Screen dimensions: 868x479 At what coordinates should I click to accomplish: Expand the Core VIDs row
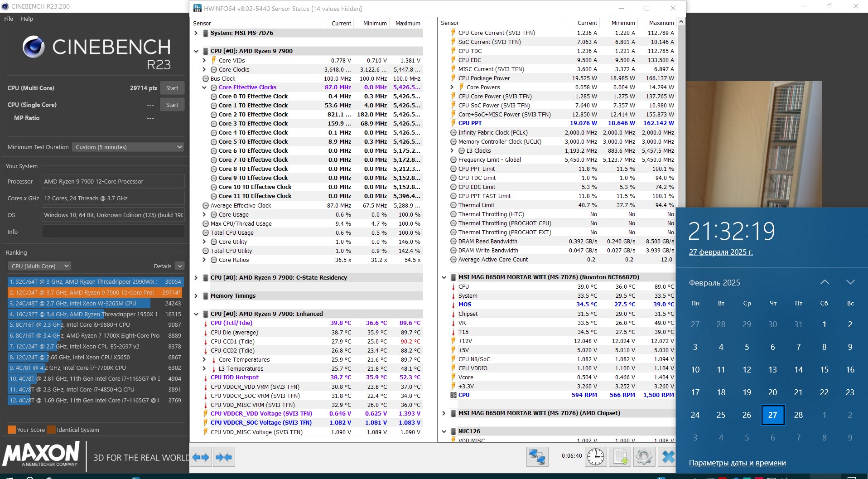pyautogui.click(x=204, y=60)
